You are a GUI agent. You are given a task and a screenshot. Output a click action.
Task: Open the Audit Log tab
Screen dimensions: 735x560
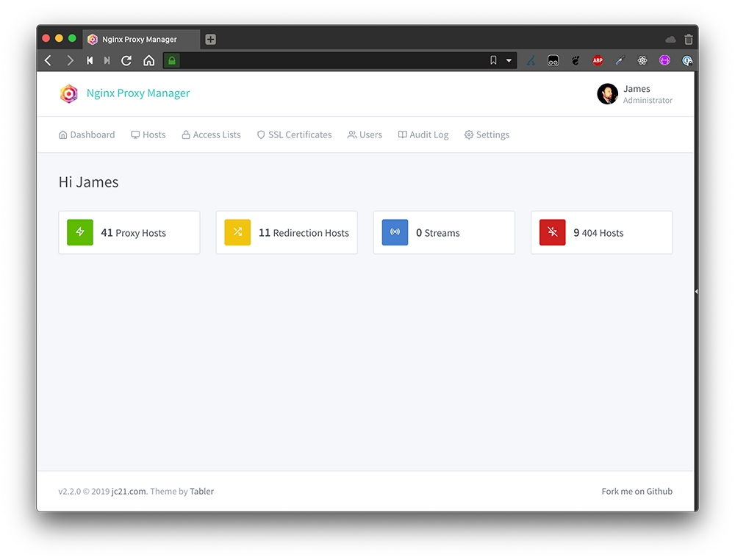click(x=423, y=134)
